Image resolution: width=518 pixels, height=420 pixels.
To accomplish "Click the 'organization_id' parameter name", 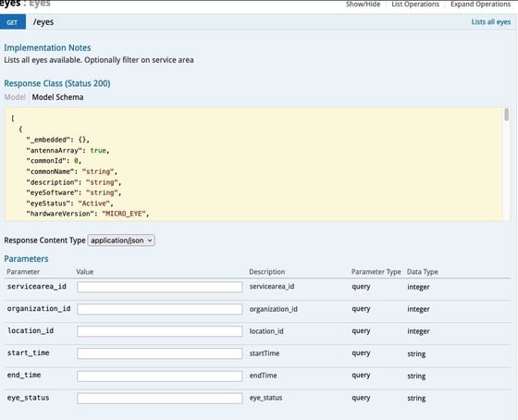I will tap(39, 308).
